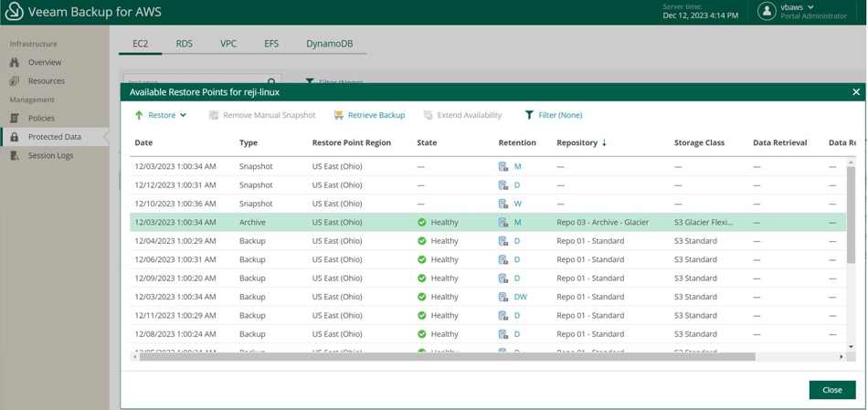Click Healthy check icon for 12/04/2023 backup

click(x=422, y=241)
